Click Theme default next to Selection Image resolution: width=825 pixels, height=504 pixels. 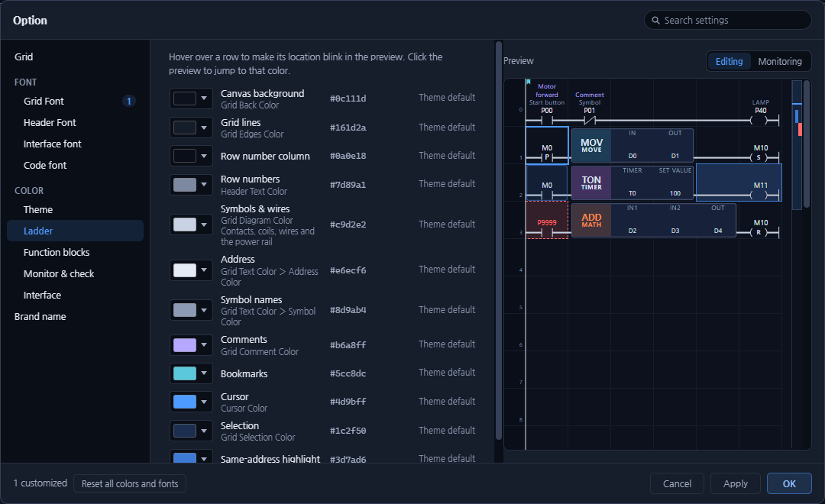[447, 431]
